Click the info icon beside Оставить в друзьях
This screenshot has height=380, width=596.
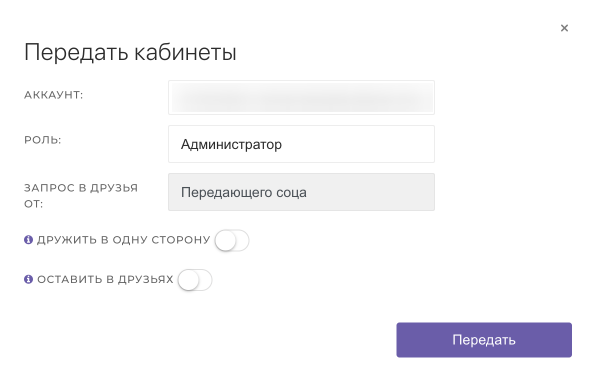[x=29, y=279]
